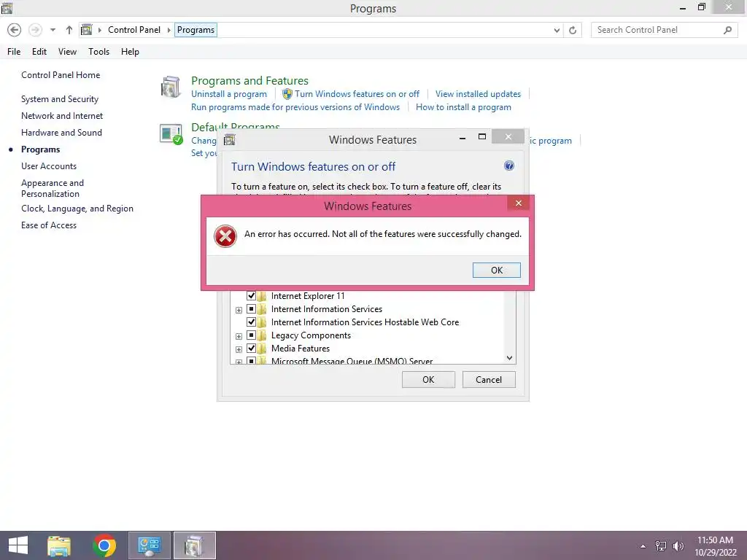Click scroll down arrow in features list

pos(509,357)
